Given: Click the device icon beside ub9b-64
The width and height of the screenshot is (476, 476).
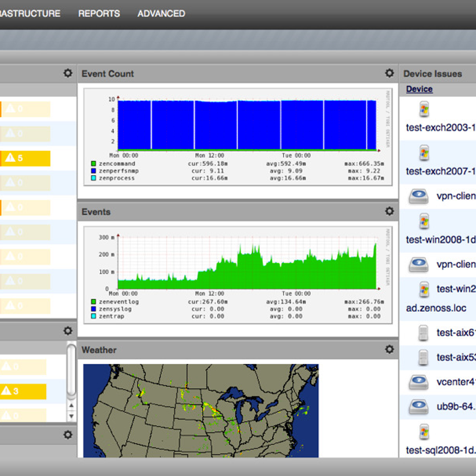Looking at the screenshot, I should coord(418,407).
